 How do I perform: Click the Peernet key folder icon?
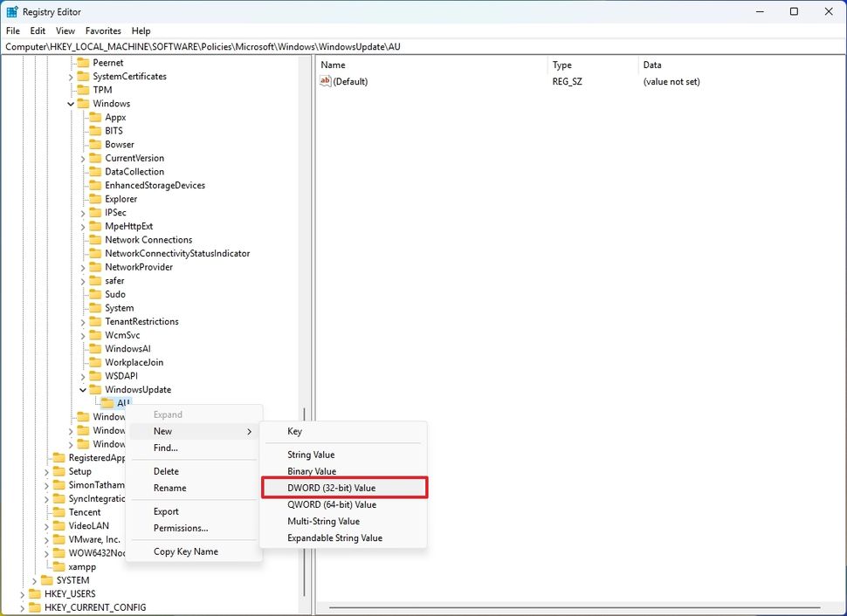(83, 62)
